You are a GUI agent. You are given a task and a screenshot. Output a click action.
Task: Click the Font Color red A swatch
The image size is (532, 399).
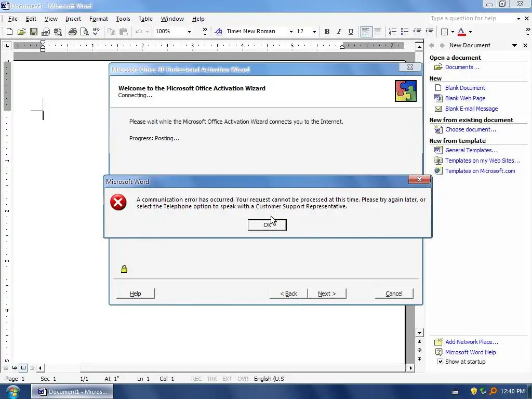pyautogui.click(x=461, y=32)
